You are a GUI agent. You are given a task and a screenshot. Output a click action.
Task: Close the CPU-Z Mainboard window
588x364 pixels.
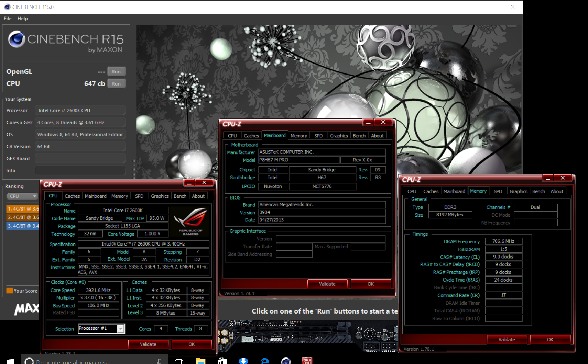(383, 122)
